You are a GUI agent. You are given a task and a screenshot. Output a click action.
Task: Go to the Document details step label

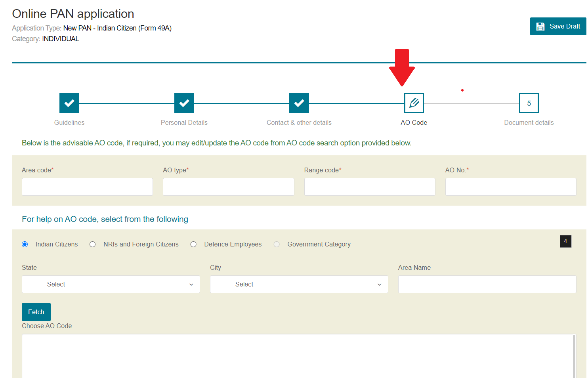coord(529,122)
